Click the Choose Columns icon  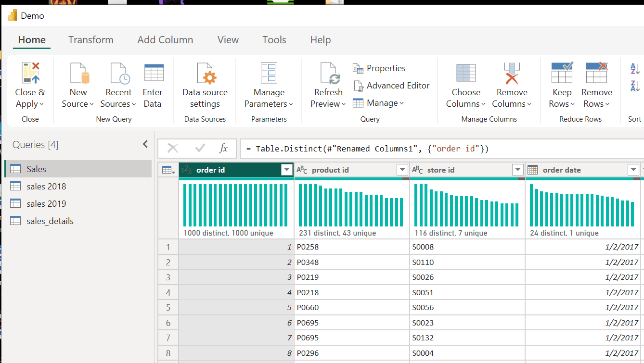[x=465, y=73]
